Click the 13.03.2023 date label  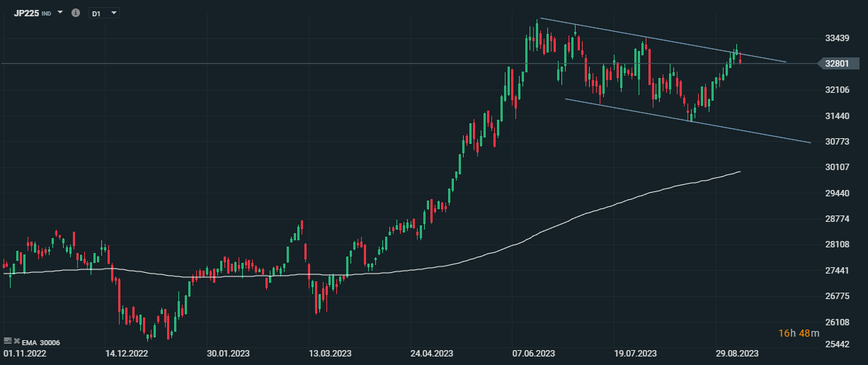pyautogui.click(x=331, y=353)
